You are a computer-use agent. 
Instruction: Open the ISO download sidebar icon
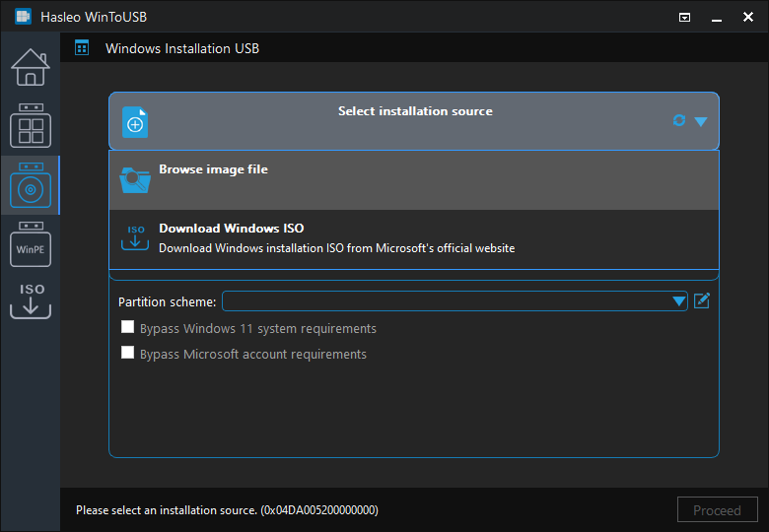coord(31,300)
